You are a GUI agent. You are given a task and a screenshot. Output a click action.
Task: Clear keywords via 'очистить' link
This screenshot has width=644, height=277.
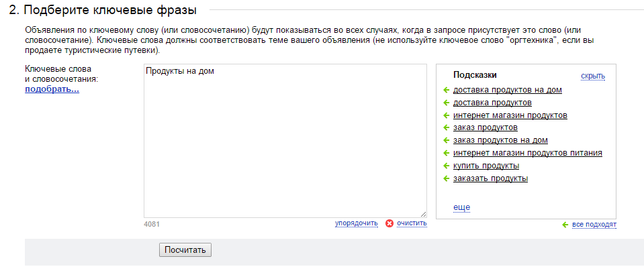pyautogui.click(x=412, y=223)
